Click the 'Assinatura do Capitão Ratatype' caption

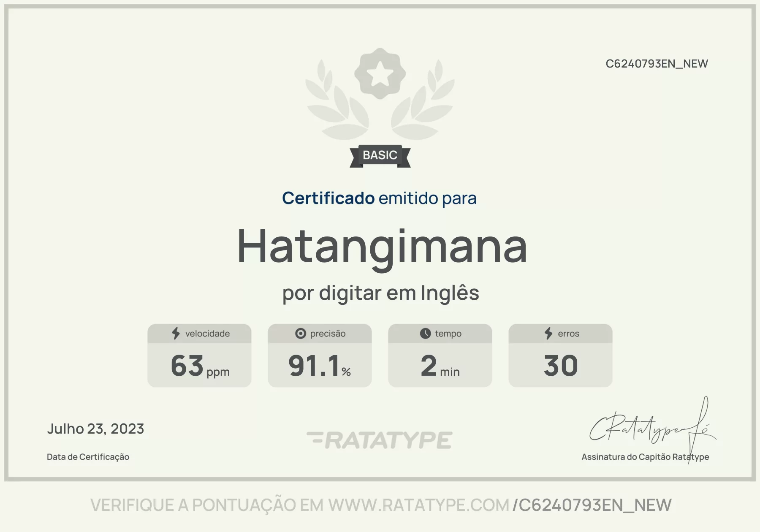pyautogui.click(x=645, y=457)
